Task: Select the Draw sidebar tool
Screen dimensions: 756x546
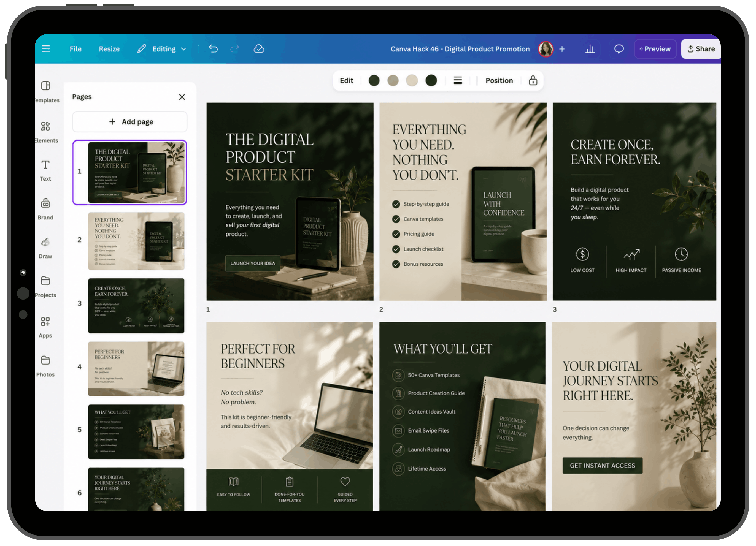Action: tap(46, 248)
